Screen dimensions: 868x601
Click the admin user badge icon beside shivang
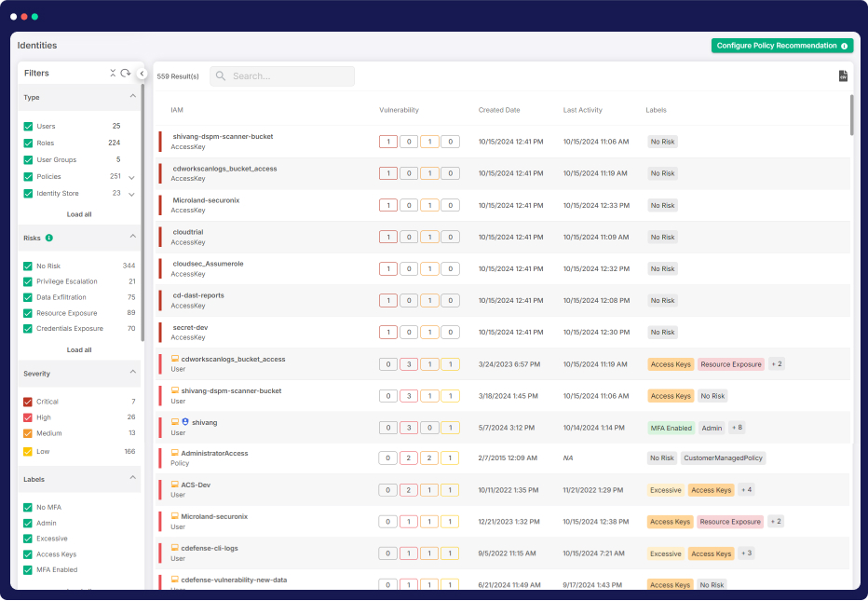(184, 422)
